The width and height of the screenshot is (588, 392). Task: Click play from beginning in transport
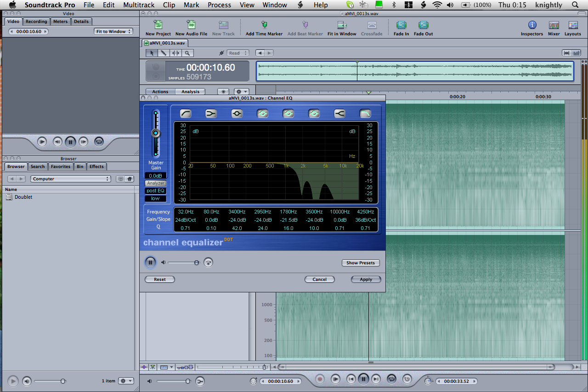click(336, 379)
